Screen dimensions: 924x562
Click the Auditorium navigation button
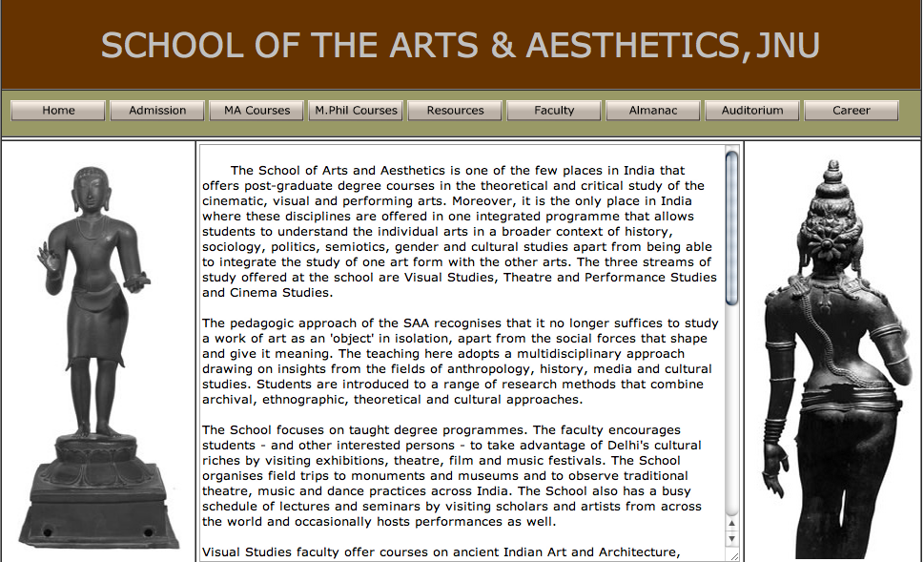(751, 110)
